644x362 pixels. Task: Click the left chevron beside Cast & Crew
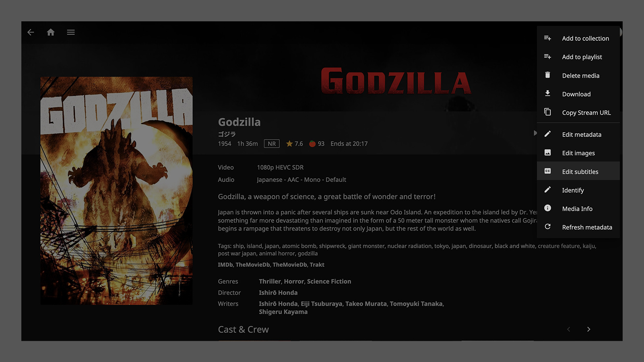(x=568, y=329)
